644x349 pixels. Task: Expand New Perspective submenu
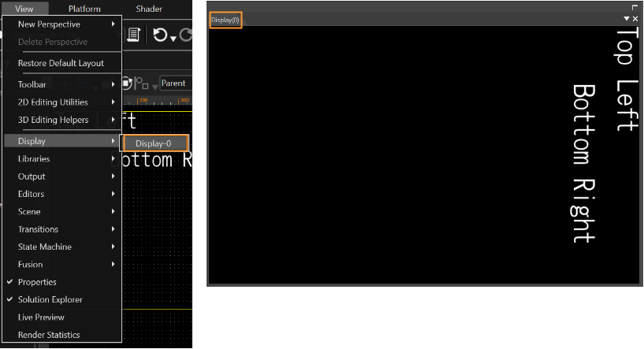62,24
